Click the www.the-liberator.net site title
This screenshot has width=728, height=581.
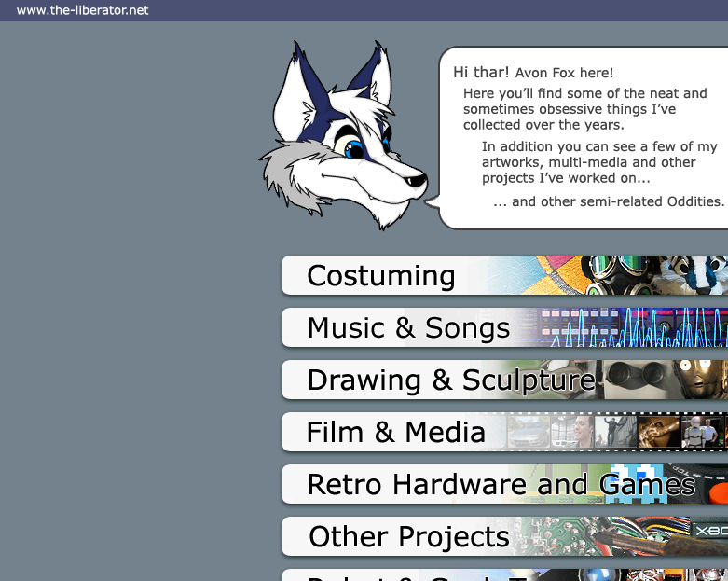[82, 11]
